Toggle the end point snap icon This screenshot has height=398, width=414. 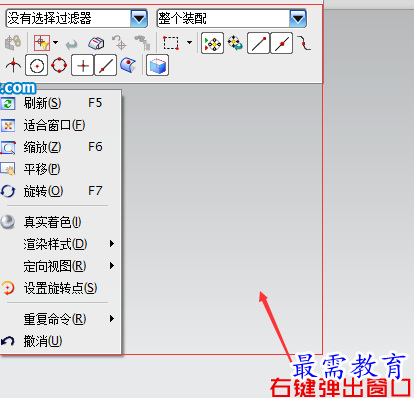(x=258, y=43)
